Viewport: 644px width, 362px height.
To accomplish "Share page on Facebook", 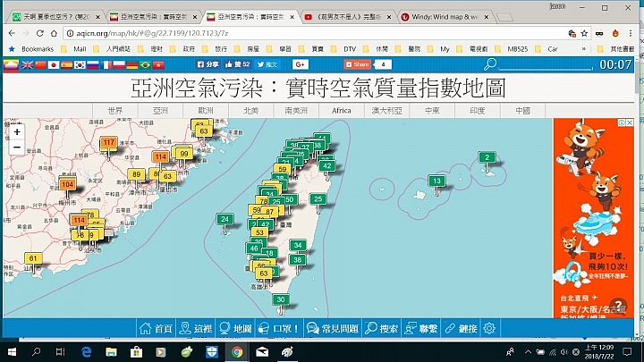I will click(208, 64).
